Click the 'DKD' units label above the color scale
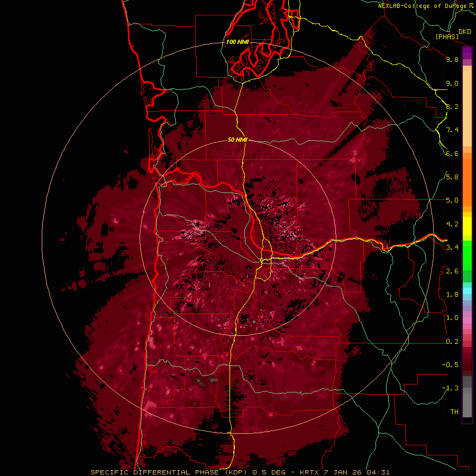This screenshot has height=476, width=476. 465,32
